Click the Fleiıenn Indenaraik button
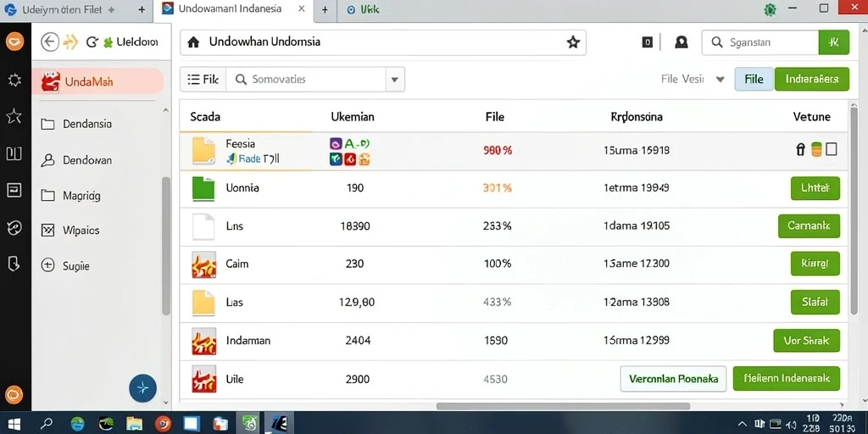The width and height of the screenshot is (868, 434). (x=786, y=379)
